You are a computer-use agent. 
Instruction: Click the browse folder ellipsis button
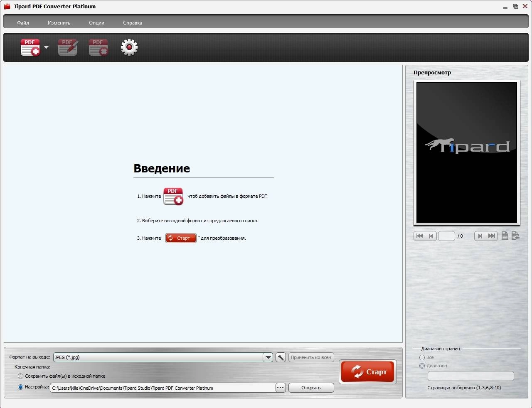[x=281, y=388]
